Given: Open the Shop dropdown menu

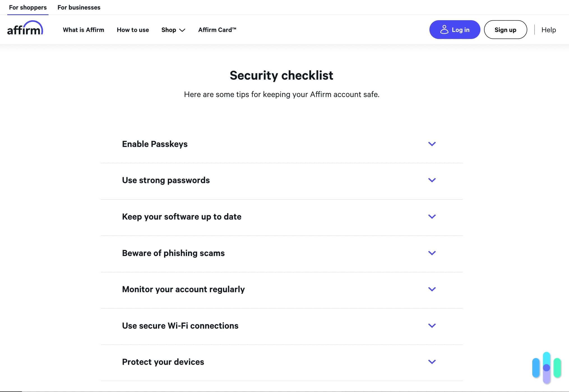Looking at the screenshot, I should click(173, 30).
